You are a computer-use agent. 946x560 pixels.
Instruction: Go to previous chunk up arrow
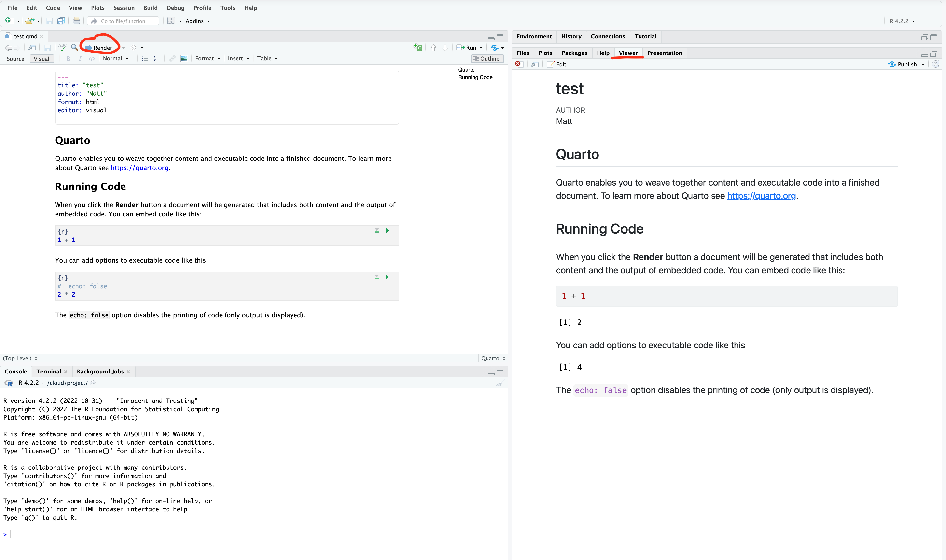[433, 48]
